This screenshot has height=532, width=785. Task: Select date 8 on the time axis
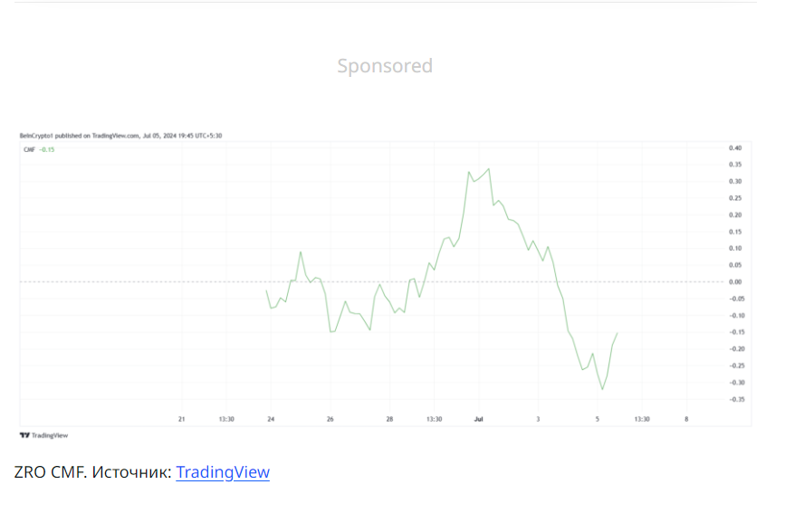click(x=686, y=419)
